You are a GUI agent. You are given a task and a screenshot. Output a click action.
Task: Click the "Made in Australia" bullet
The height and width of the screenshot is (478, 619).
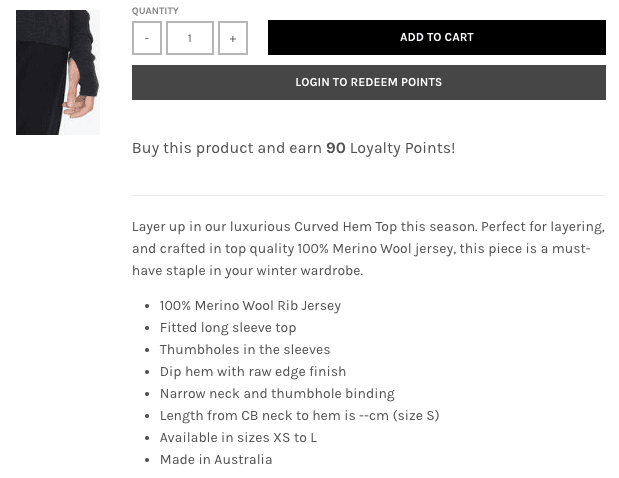coord(216,460)
